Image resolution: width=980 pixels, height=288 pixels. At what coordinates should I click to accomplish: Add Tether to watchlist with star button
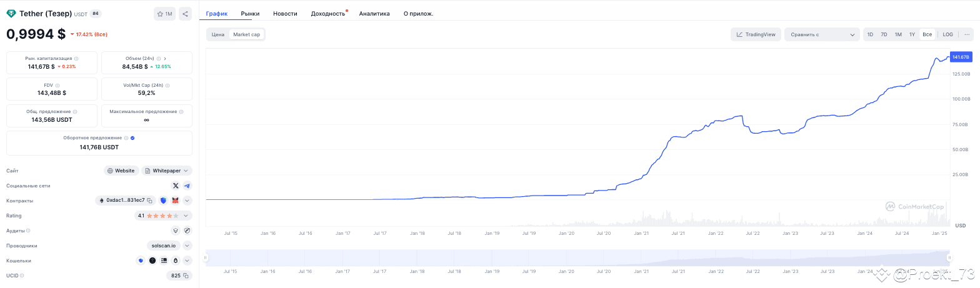[x=164, y=14]
